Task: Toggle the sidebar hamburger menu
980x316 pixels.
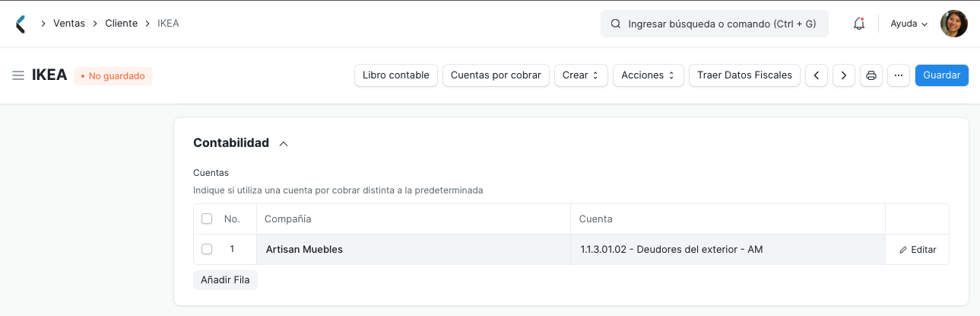Action: (x=18, y=75)
